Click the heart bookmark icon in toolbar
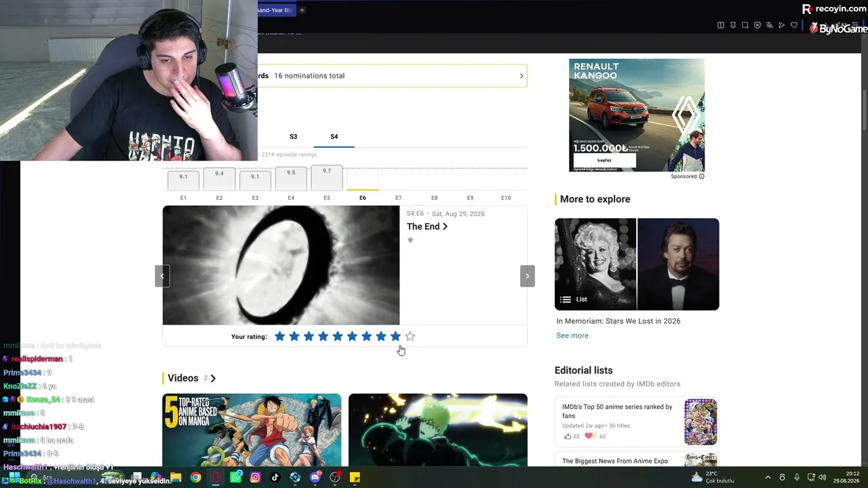868x488 pixels. [x=794, y=26]
